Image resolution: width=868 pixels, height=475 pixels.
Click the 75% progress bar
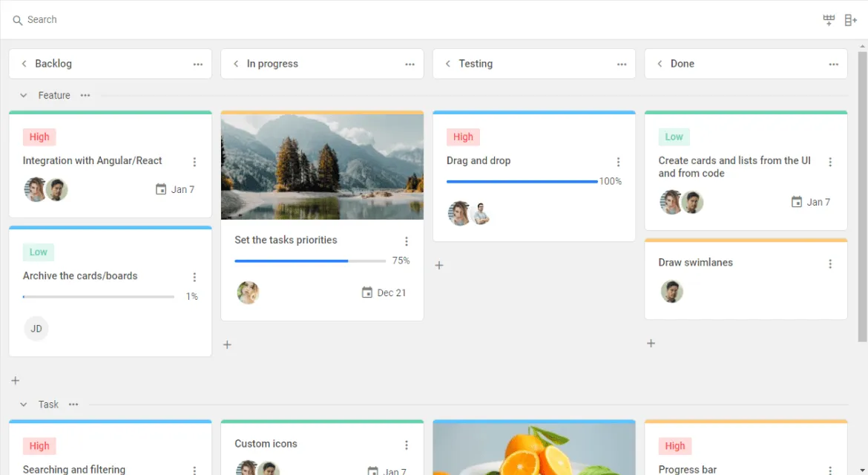pos(310,261)
